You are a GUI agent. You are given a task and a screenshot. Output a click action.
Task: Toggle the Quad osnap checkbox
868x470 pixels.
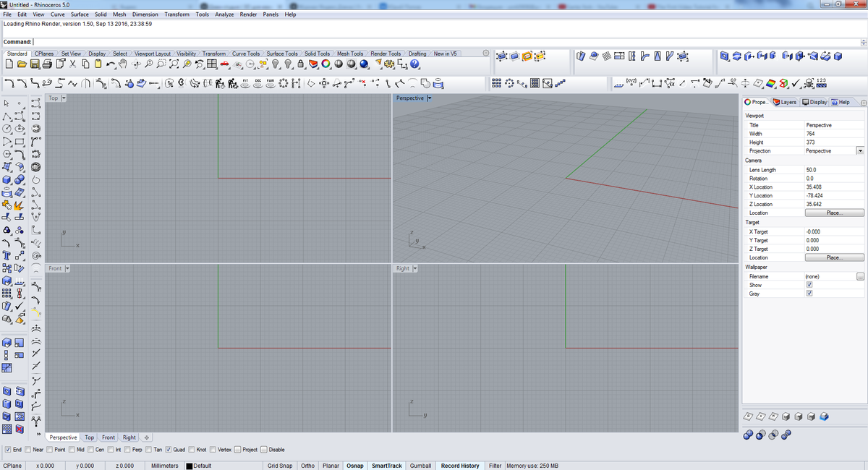[x=168, y=449]
